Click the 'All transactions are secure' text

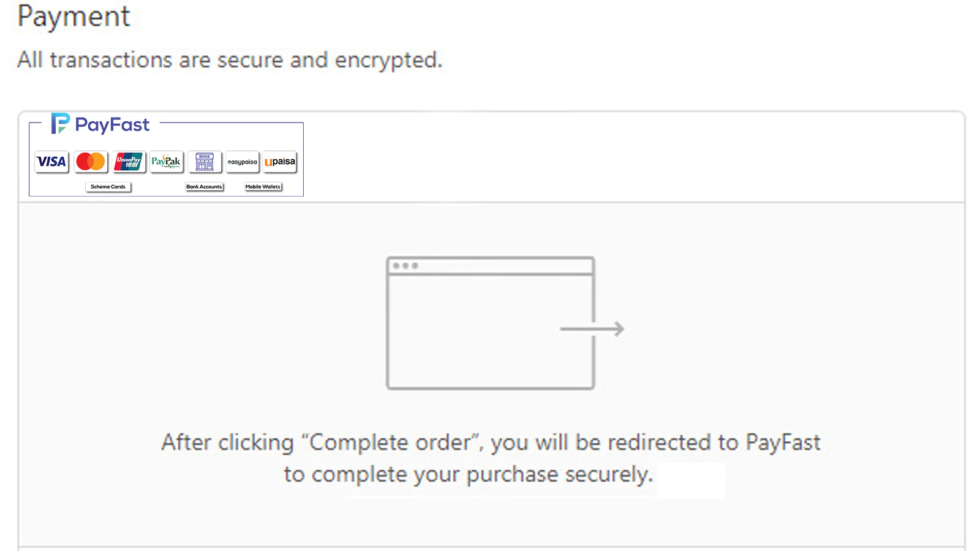230,60
